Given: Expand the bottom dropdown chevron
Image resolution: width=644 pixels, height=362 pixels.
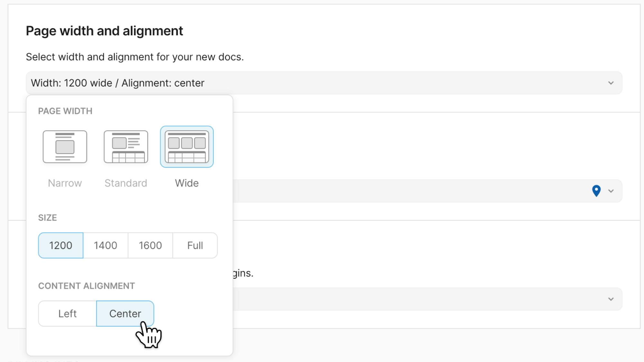Looking at the screenshot, I should pos(611,299).
